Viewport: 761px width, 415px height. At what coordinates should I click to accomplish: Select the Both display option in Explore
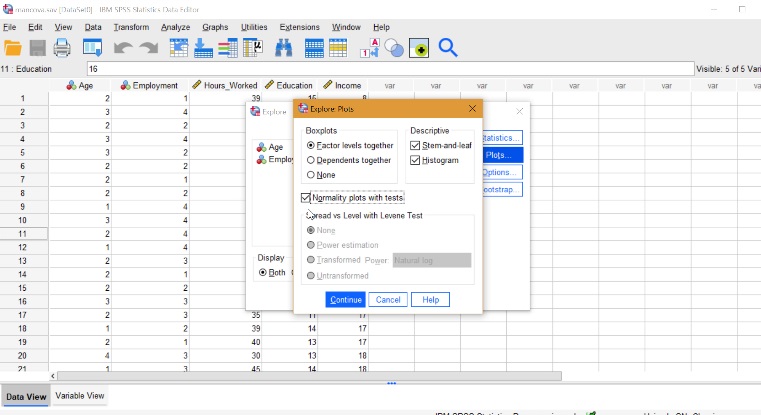tap(263, 273)
